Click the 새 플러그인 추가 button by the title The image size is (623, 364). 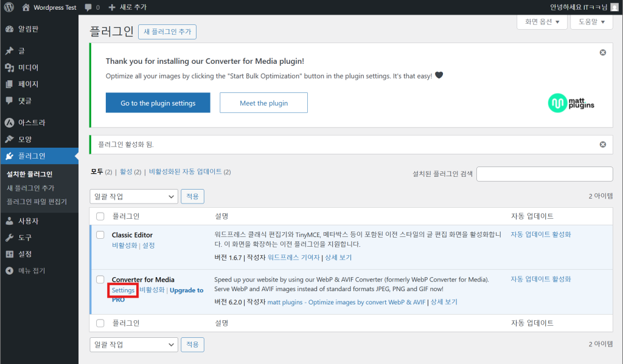(x=167, y=32)
